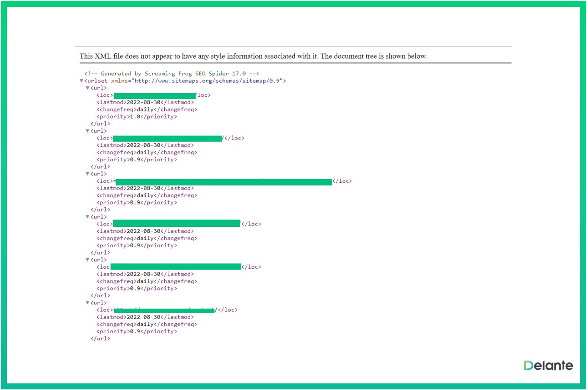588x390 pixels.
Task: Click the redacted loc URL in first entry
Action: tap(154, 95)
